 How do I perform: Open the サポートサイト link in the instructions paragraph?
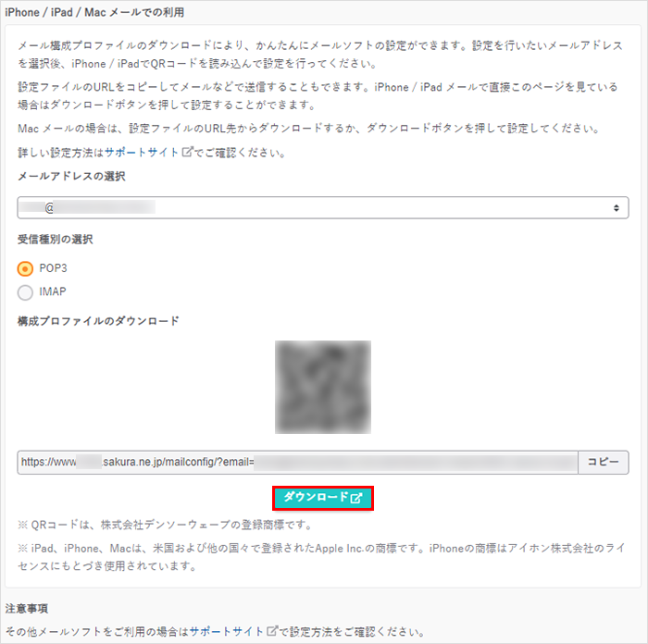pyautogui.click(x=142, y=153)
